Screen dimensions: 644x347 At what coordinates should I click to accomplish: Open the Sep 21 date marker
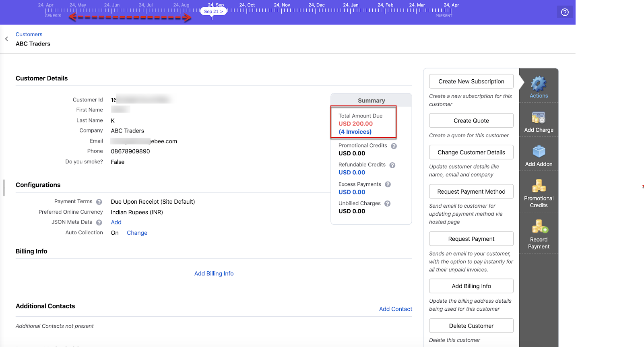[213, 12]
